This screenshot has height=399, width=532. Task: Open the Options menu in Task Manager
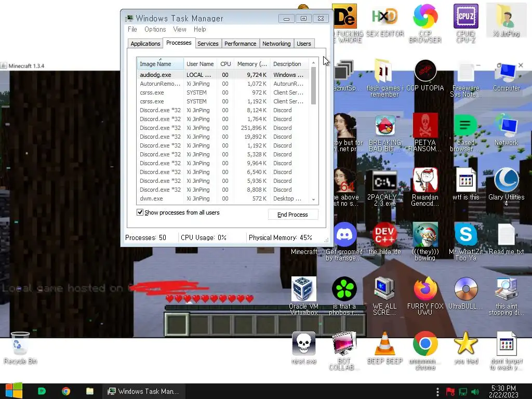(155, 30)
